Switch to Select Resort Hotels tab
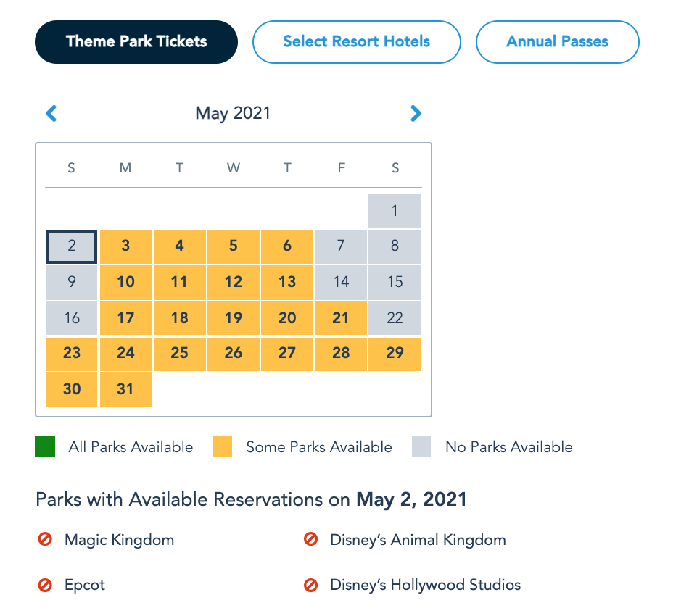 tap(356, 41)
